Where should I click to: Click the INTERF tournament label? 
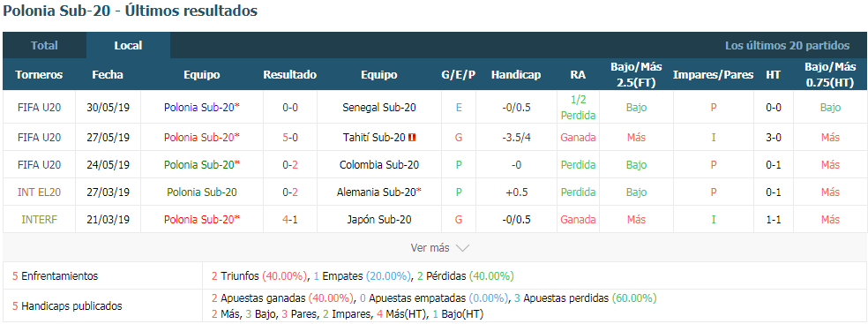[39, 219]
